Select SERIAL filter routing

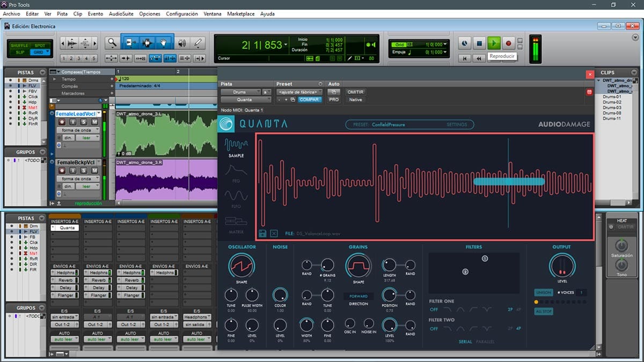pyautogui.click(x=465, y=342)
